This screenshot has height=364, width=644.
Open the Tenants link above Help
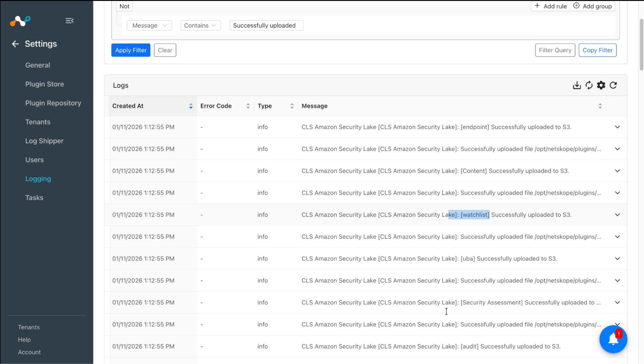[29, 327]
